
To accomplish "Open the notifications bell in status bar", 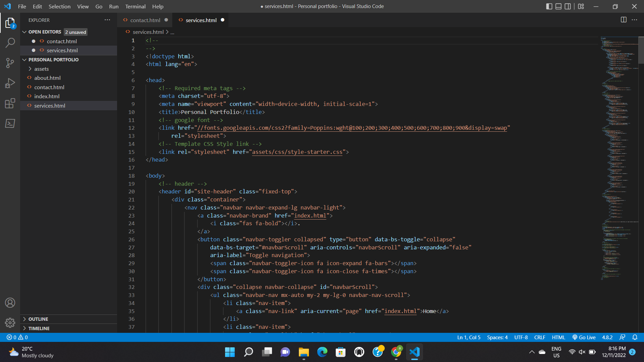I will tap(635, 337).
